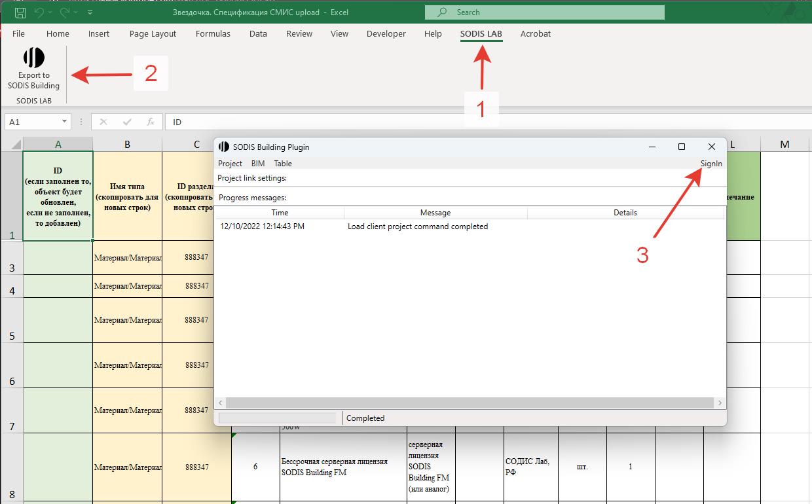This screenshot has height=504, width=812.
Task: Select row 5 header
Action: point(12,319)
